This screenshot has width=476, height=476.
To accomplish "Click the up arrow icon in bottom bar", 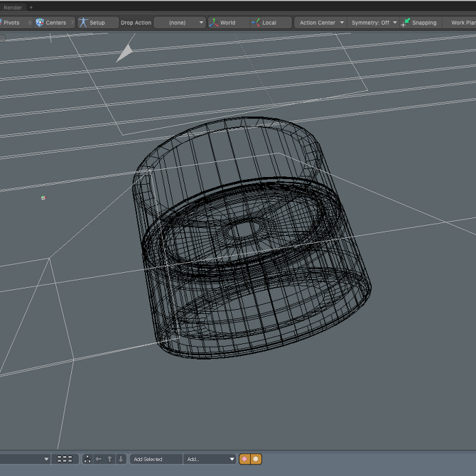I will 110,459.
